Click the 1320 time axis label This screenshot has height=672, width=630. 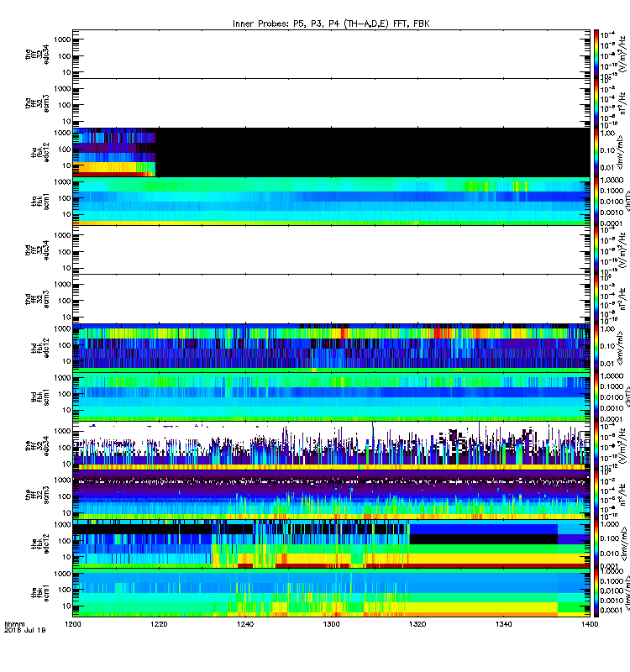click(417, 624)
